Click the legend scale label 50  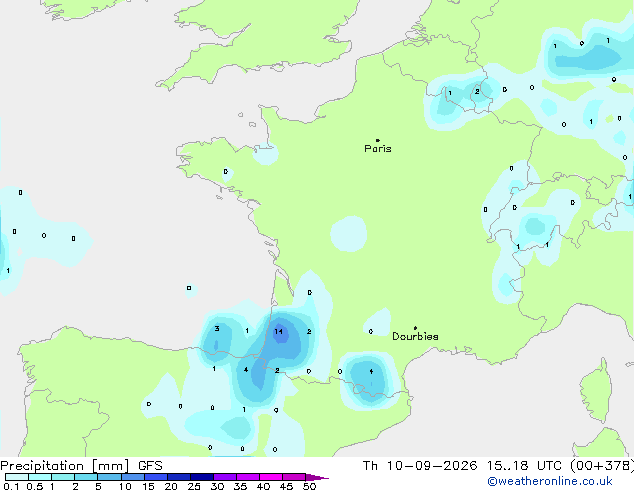point(309,486)
